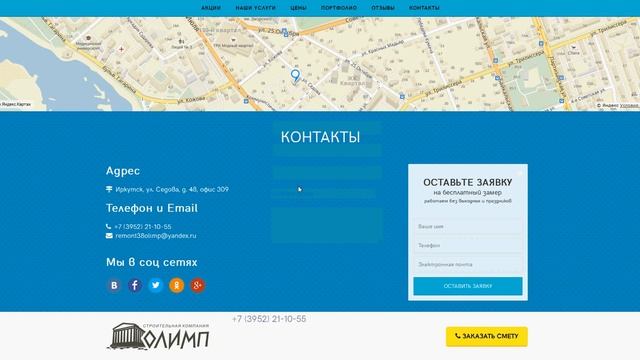Open the Odnoklassniki social icon
The image size is (640, 360).
point(177,285)
